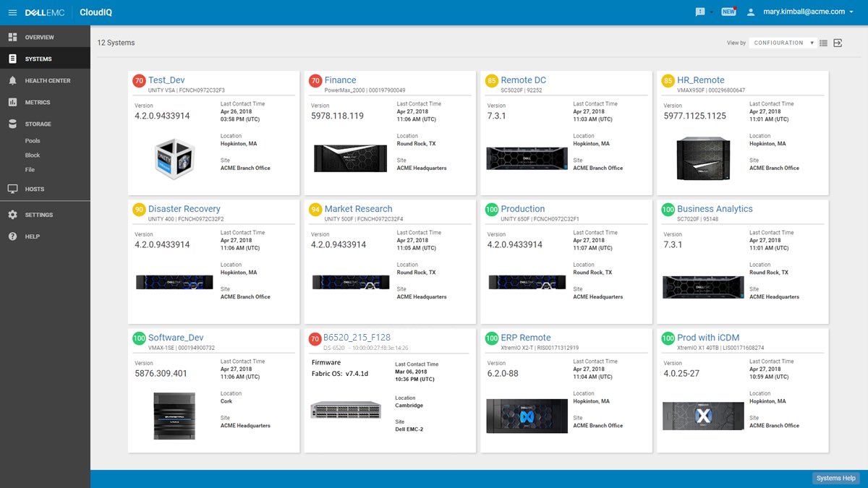Click the health score 100 badge on Production
Screen dimensions: 868x488
(492, 210)
